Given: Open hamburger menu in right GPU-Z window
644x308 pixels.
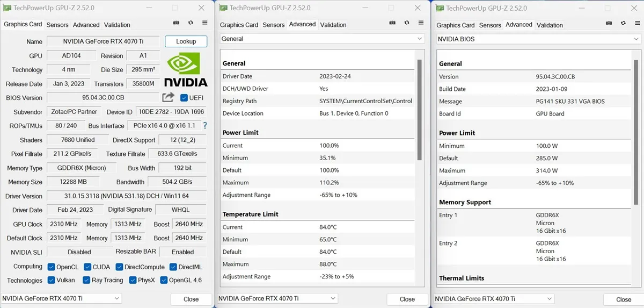Looking at the screenshot, I should [x=637, y=24].
